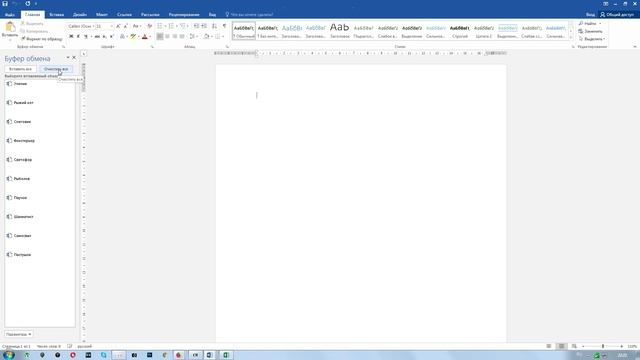Open the Change Case (Aa) menu
This screenshot has width=640, height=360.
pyautogui.click(x=136, y=26)
